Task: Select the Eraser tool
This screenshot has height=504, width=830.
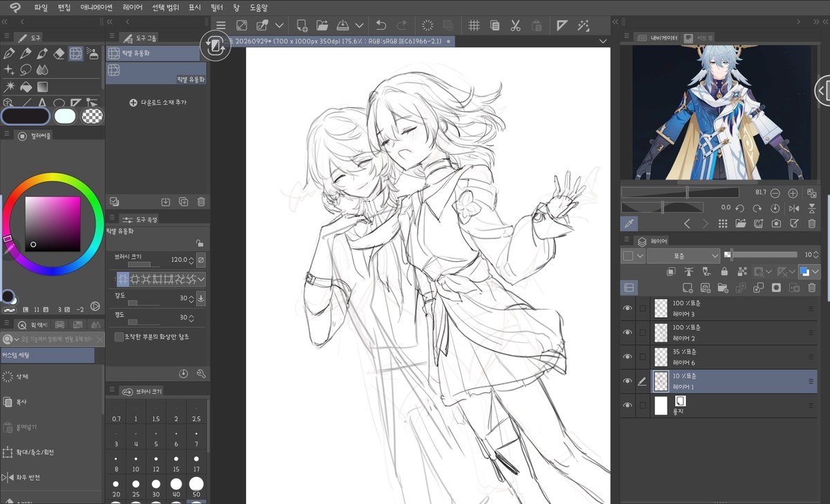Action: pos(59,53)
